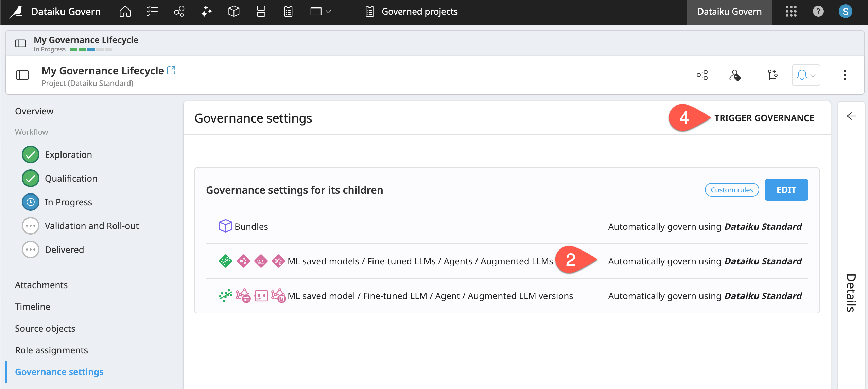
Task: Click the TRIGGER GOVERNANCE button
Action: click(764, 118)
